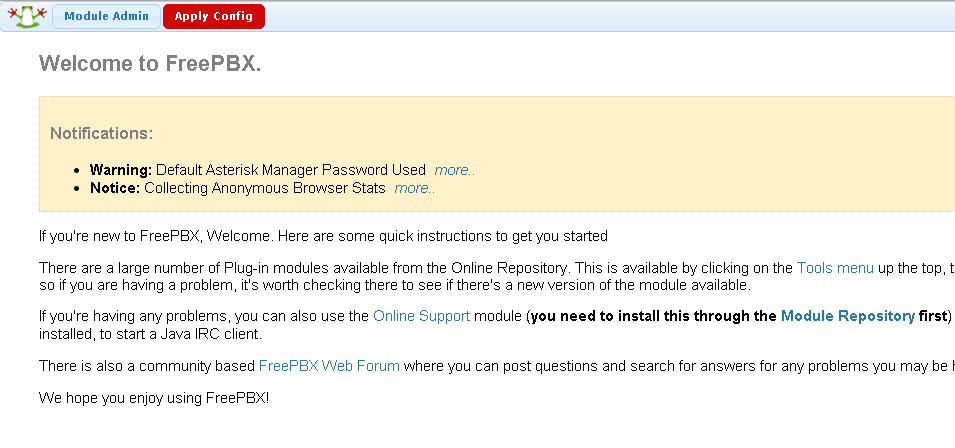955x448 pixels.
Task: Click the 'If you're new to FreePBX' sentence
Action: click(x=323, y=236)
